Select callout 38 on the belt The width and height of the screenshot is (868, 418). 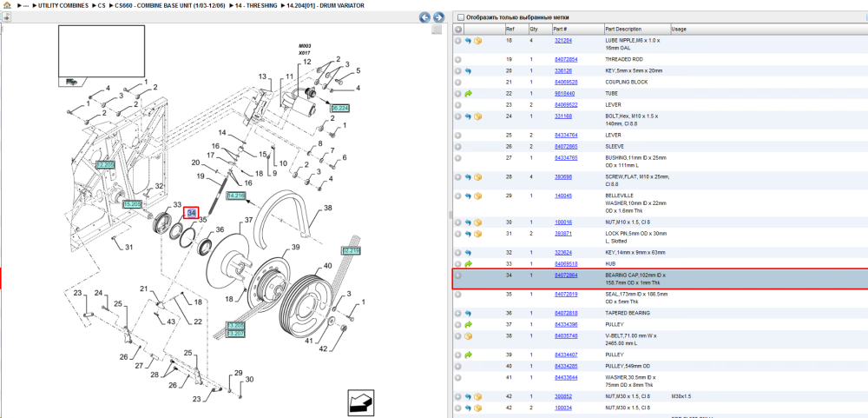(x=328, y=209)
